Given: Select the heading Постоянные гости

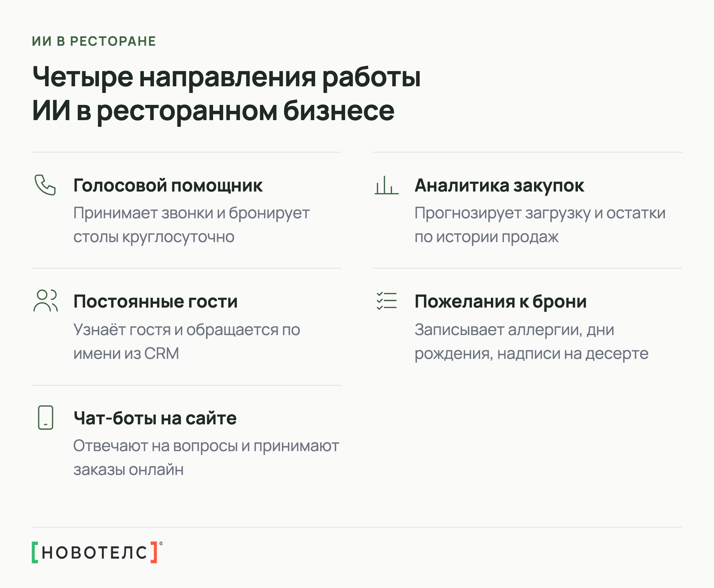Looking at the screenshot, I should click(155, 301).
